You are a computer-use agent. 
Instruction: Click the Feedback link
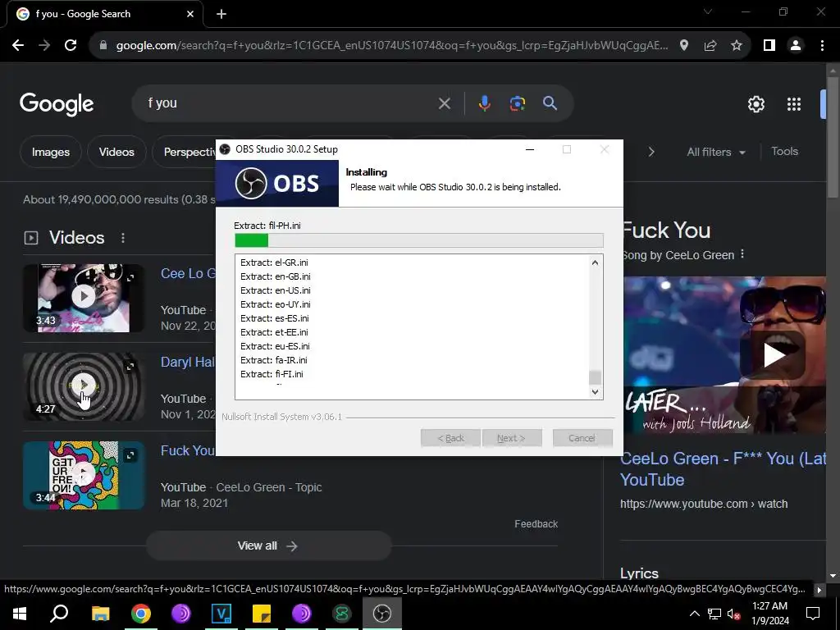[536, 524]
